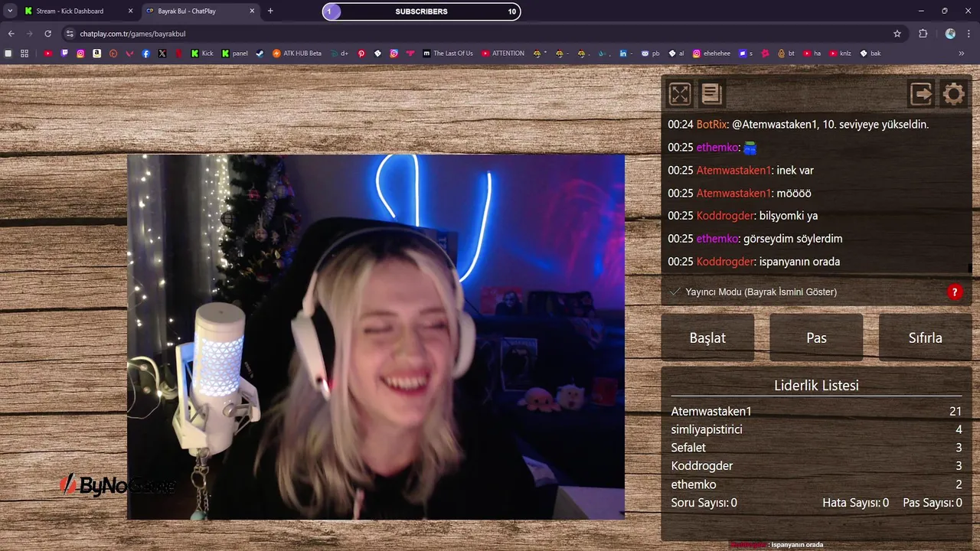
Task: Open the 'pb' Discord bookmark
Action: click(x=650, y=54)
